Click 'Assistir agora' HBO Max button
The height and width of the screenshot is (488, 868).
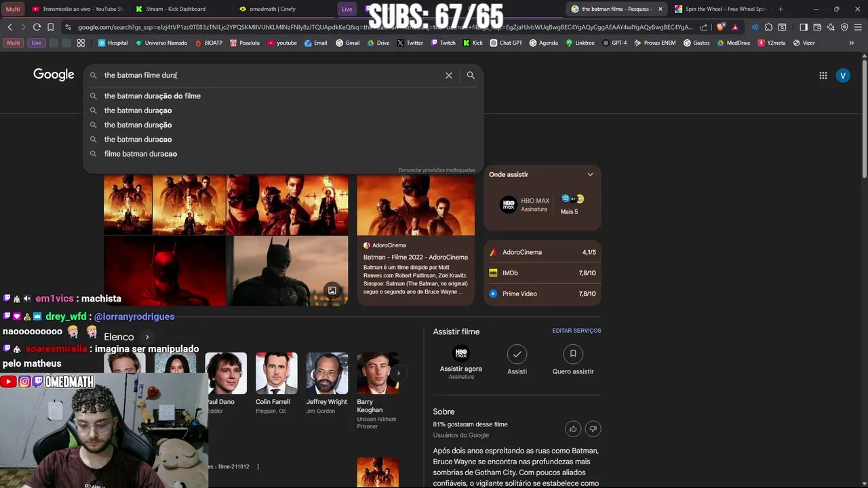point(461,362)
